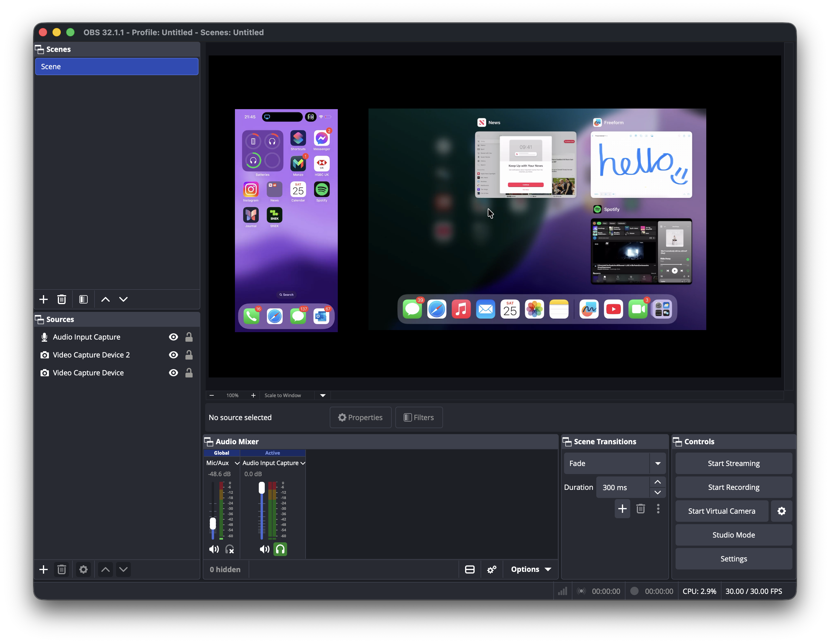Image resolution: width=830 pixels, height=644 pixels.
Task: Move scene down with arrow icon
Action: coord(123,299)
